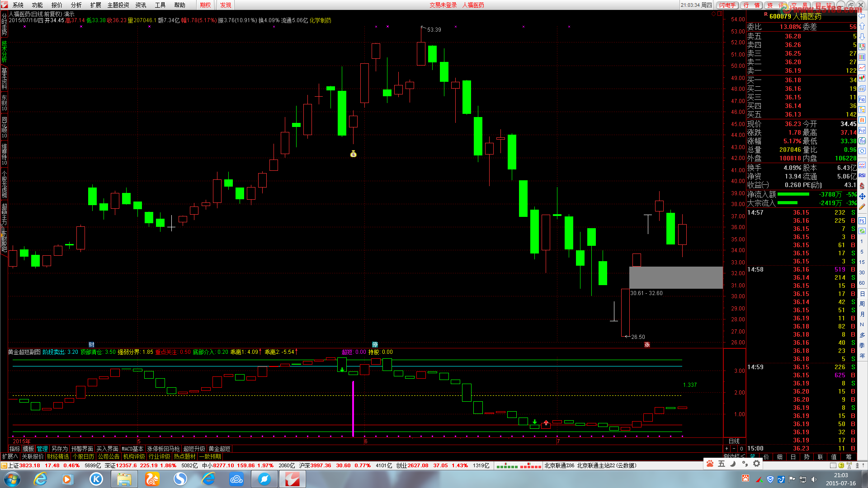Click the money bag marker on chart
Image resolution: width=868 pixels, height=488 pixels.
[354, 154]
